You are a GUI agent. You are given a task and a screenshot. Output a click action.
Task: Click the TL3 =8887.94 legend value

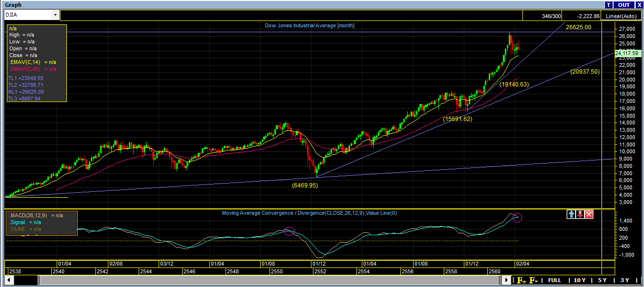[x=24, y=99]
